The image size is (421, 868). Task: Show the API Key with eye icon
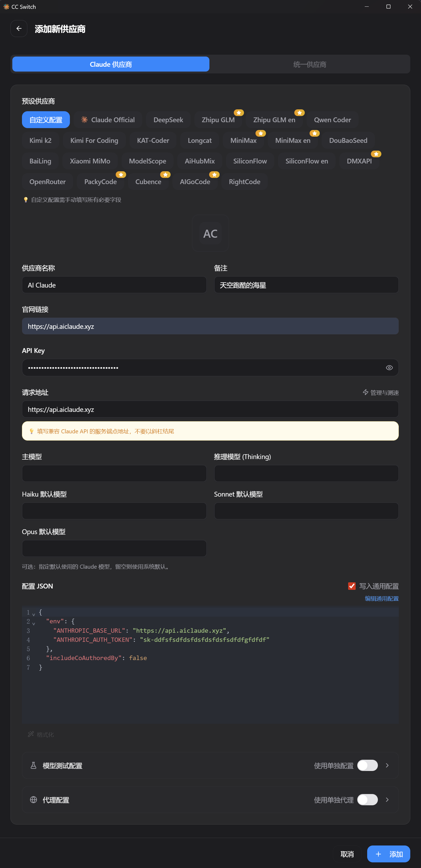click(x=389, y=368)
